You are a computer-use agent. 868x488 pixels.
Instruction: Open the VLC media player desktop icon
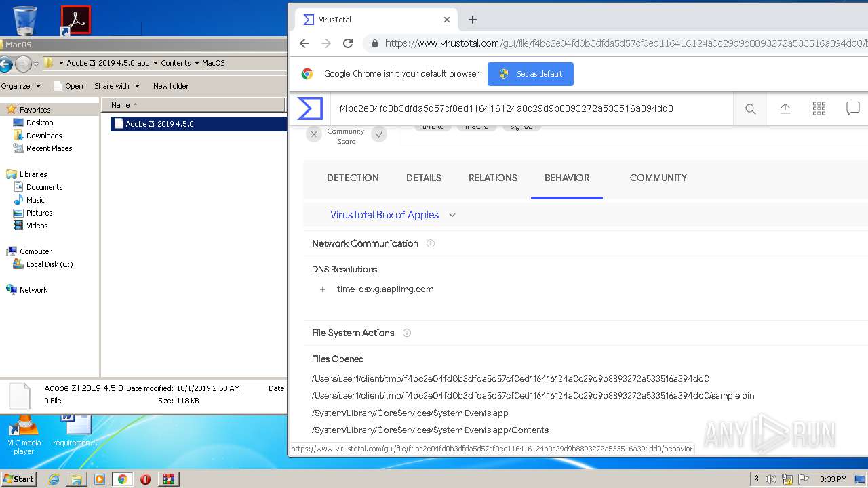pos(24,434)
